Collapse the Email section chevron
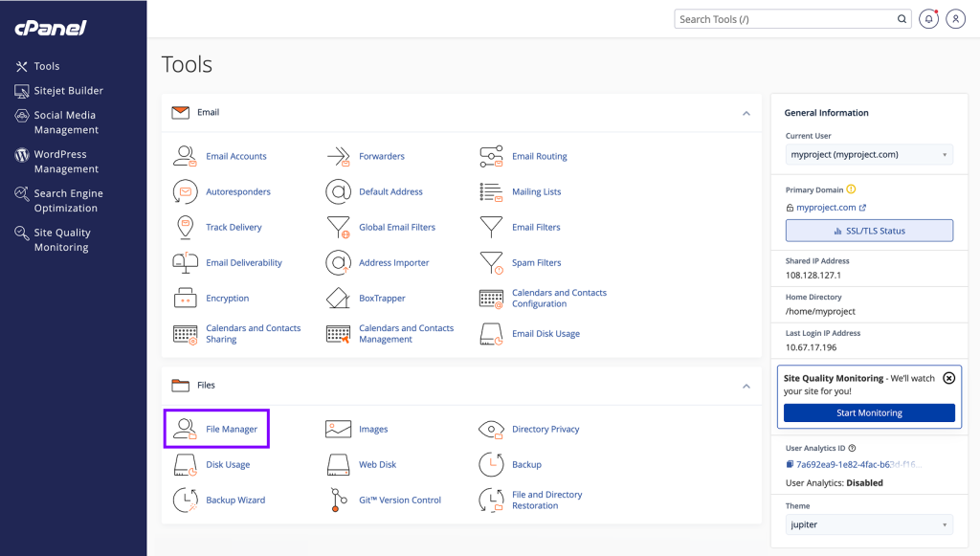 pos(747,112)
